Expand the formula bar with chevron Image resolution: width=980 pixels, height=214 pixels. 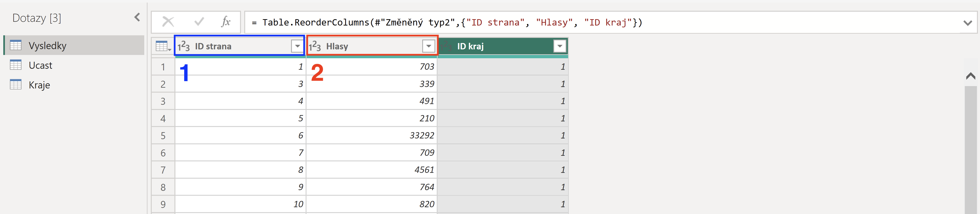coord(968,23)
